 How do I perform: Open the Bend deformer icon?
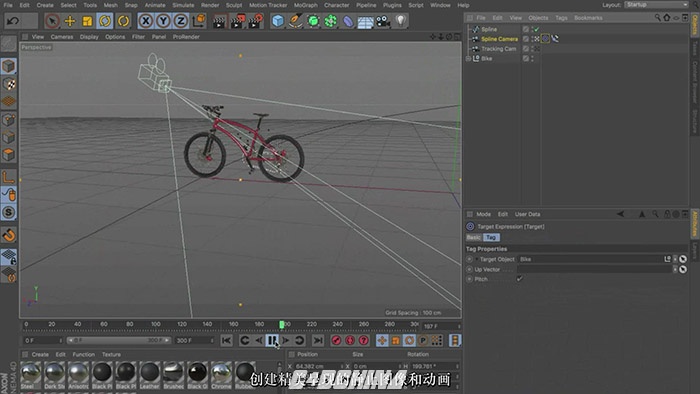coord(348,21)
